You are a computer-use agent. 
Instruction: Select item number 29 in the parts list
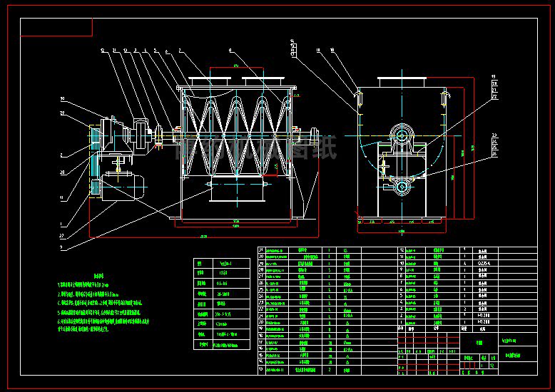261,263
